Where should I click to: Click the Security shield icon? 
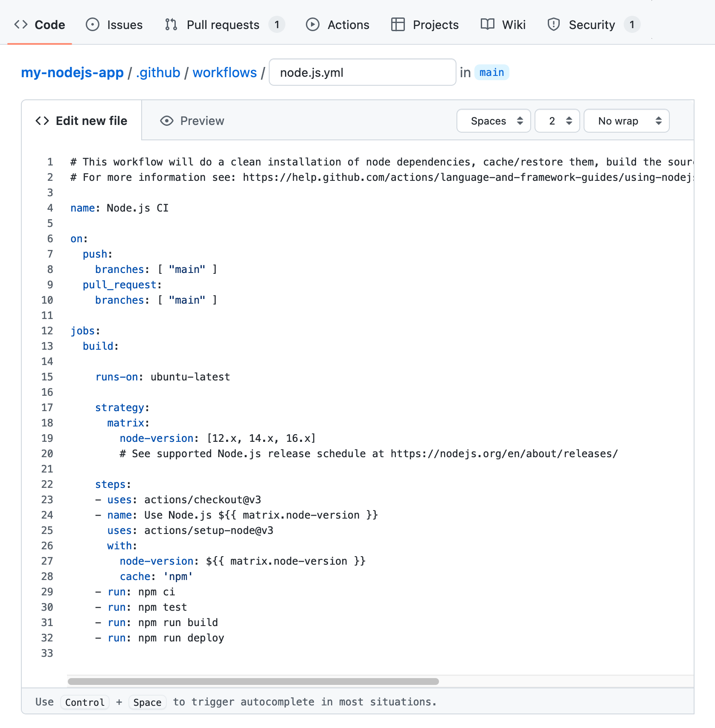click(553, 24)
